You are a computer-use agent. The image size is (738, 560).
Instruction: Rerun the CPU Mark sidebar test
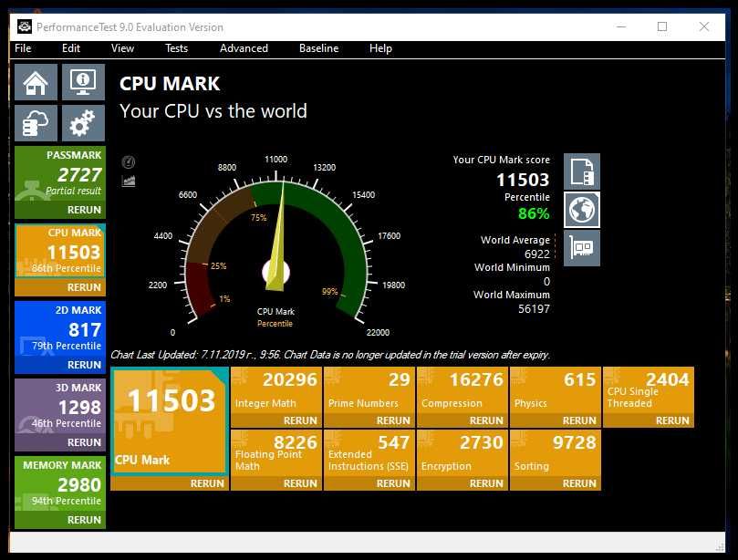coord(60,287)
